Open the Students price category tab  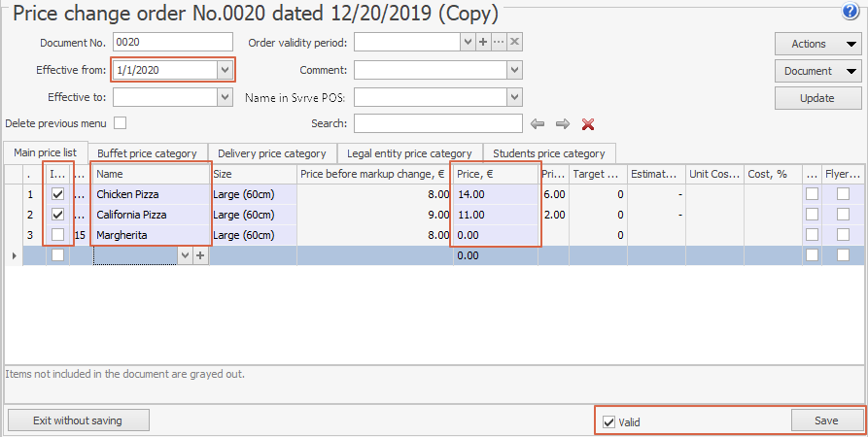[x=548, y=153]
